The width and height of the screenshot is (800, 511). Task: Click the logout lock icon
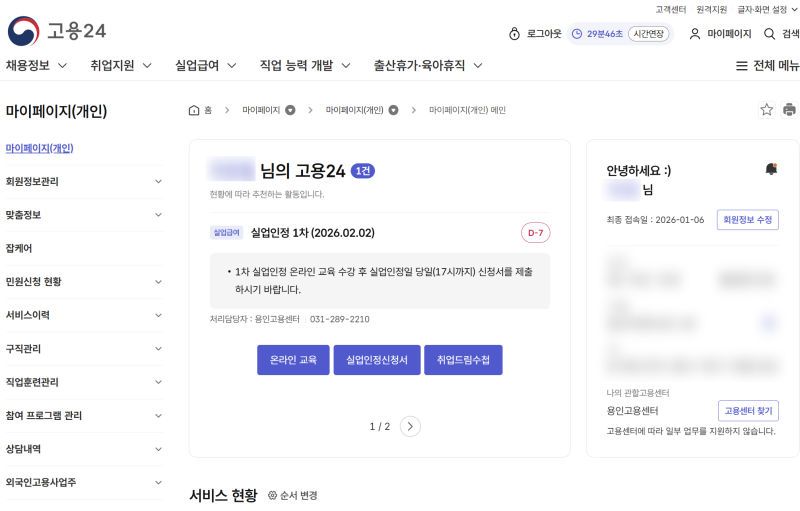(x=514, y=34)
